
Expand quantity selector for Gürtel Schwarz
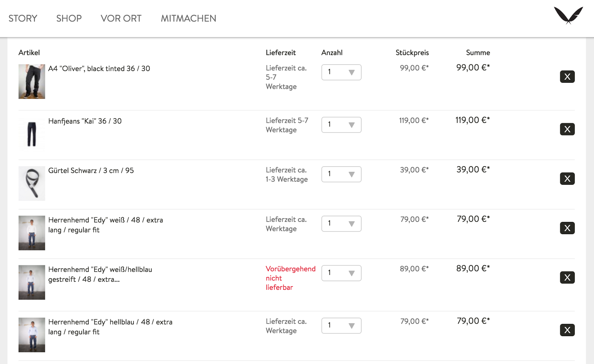pos(341,174)
